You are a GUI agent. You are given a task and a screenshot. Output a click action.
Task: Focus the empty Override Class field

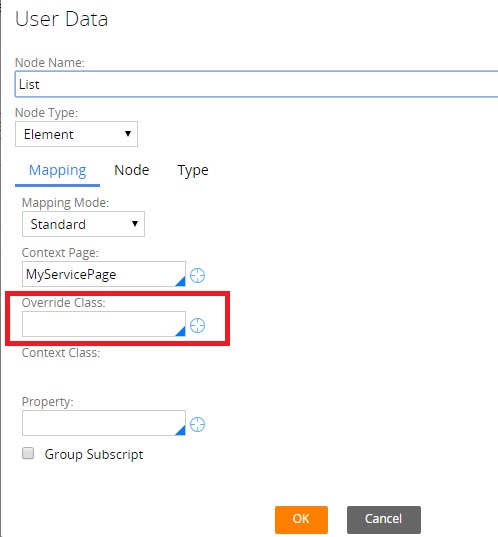tap(104, 324)
